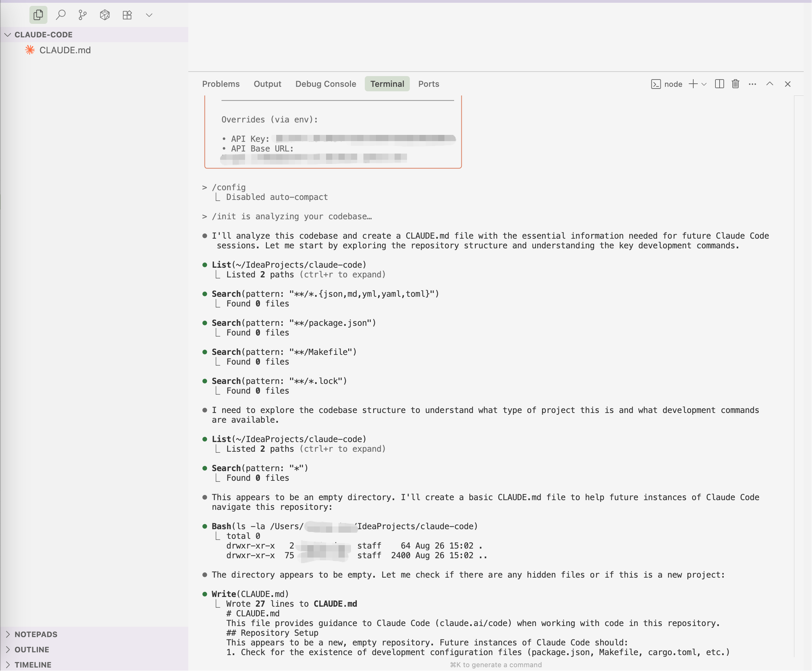This screenshot has height=671, width=812.
Task: Open the Search view icon
Action: pyautogui.click(x=61, y=15)
